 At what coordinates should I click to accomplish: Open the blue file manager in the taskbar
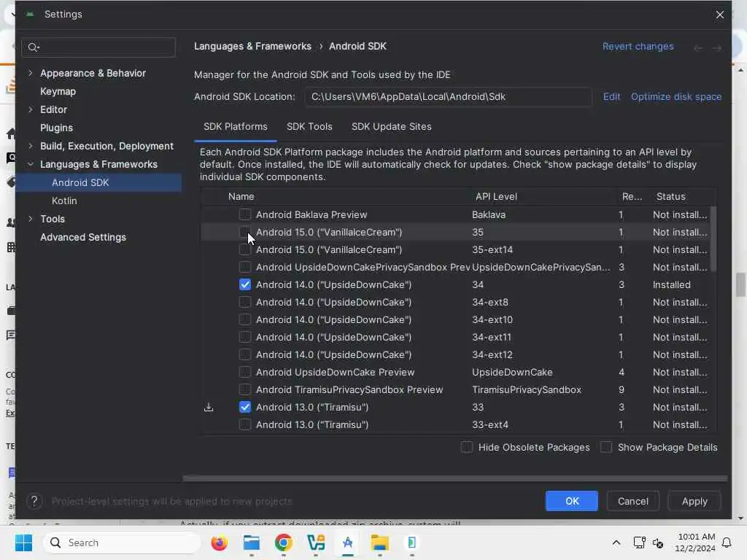coord(252,542)
